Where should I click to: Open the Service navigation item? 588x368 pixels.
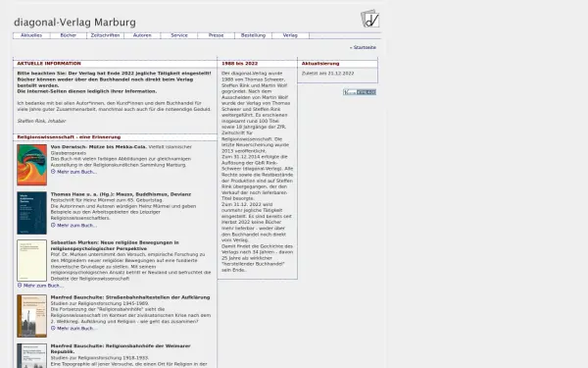[179, 35]
